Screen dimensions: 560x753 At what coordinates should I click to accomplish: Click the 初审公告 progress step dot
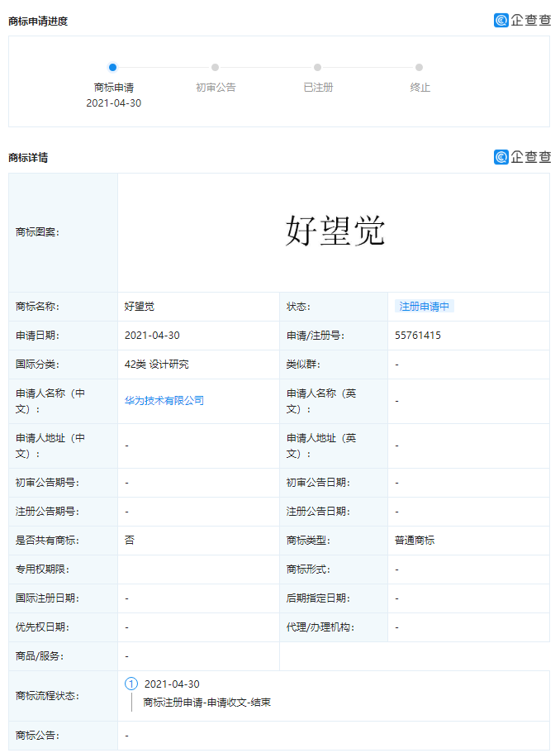pos(216,68)
